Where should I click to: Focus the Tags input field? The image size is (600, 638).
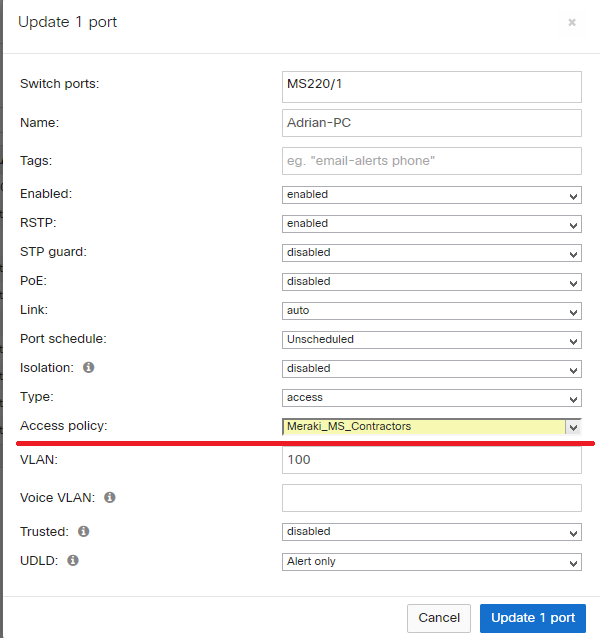point(432,161)
